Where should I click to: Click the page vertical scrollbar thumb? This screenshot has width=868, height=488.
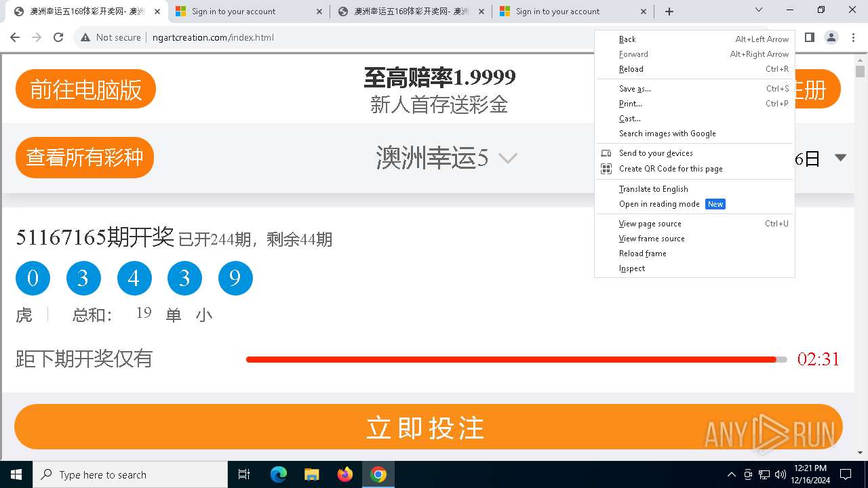(860, 71)
